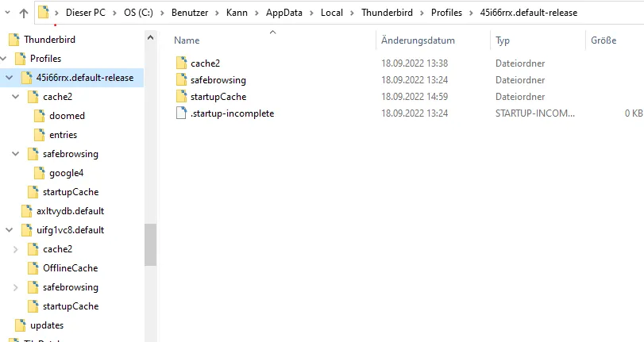Click the Up one level arrow button
This screenshot has height=342, width=644.
pyautogui.click(x=23, y=13)
